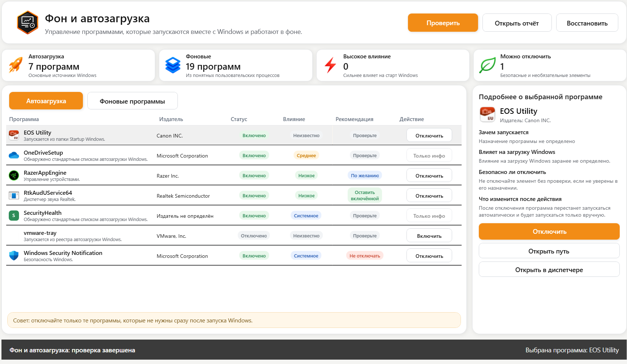627x364 pixels.
Task: Click the По желанию recommendation badge
Action: click(x=365, y=175)
